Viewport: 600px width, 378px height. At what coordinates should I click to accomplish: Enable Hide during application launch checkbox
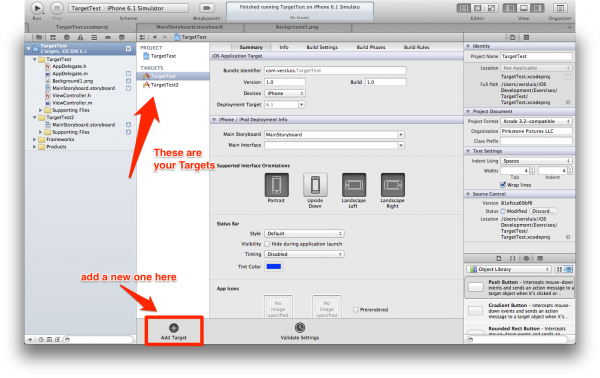pos(267,244)
